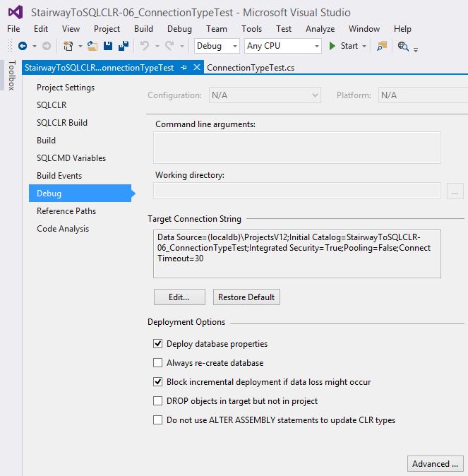
Task: Click inside the Target Connection String box
Action: tap(297, 254)
